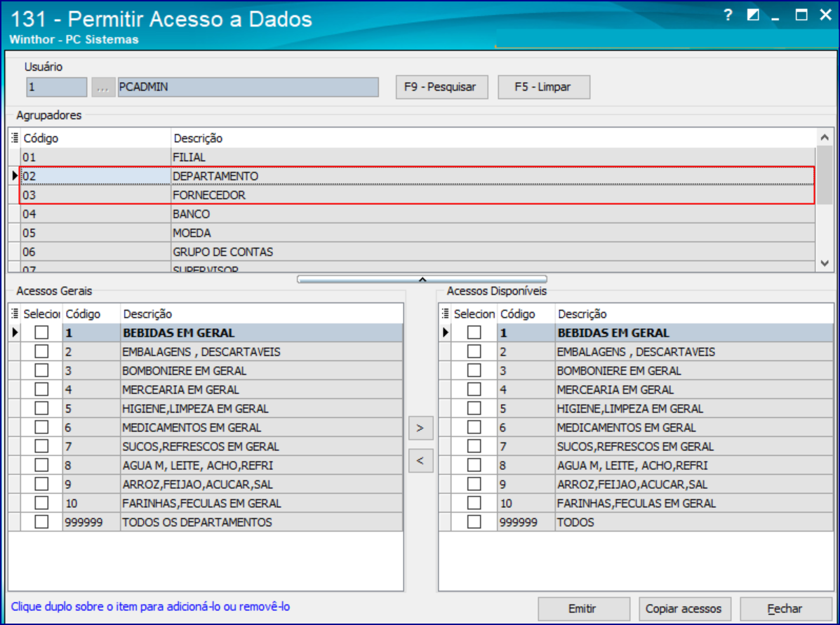Check SUCOS,REFRESCOS in Acessos Gerais
Screen dimensions: 840x625
tap(41, 446)
